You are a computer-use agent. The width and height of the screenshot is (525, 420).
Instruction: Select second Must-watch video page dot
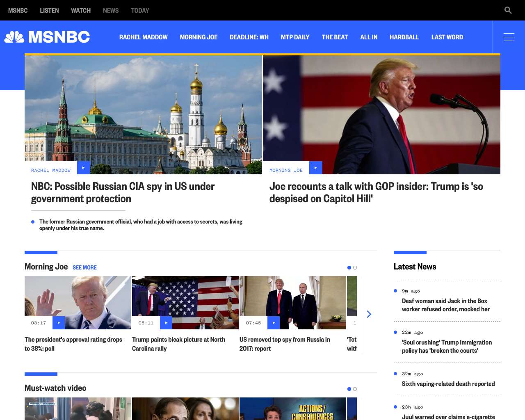pyautogui.click(x=355, y=389)
